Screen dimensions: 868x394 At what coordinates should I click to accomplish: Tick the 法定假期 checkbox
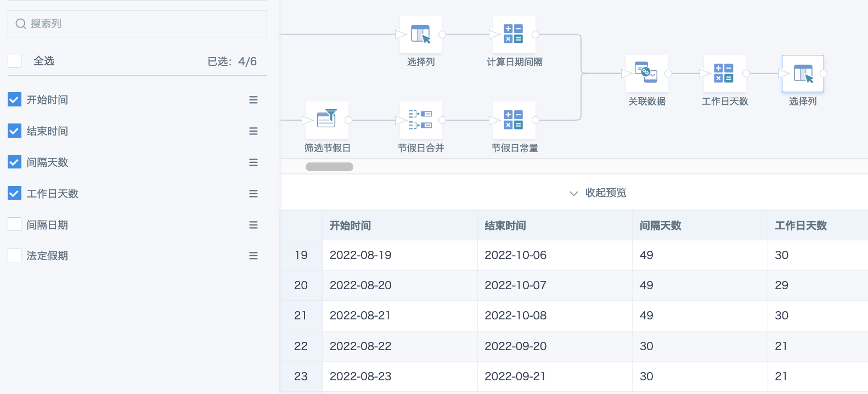click(x=15, y=256)
